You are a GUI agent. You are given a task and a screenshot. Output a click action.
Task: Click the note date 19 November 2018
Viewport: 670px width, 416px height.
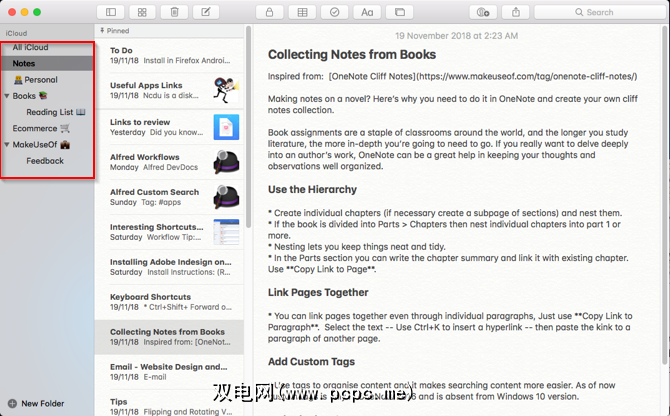tap(456, 36)
